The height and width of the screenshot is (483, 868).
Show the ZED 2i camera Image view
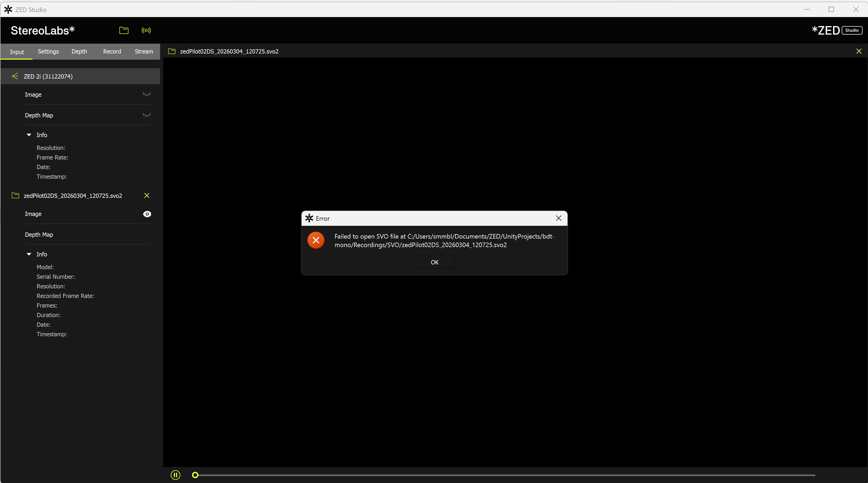pyautogui.click(x=147, y=95)
